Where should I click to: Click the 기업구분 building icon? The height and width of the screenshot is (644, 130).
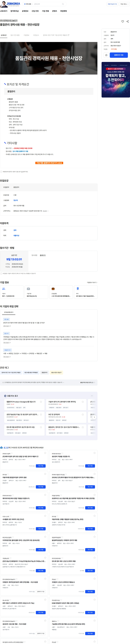[28, 289]
